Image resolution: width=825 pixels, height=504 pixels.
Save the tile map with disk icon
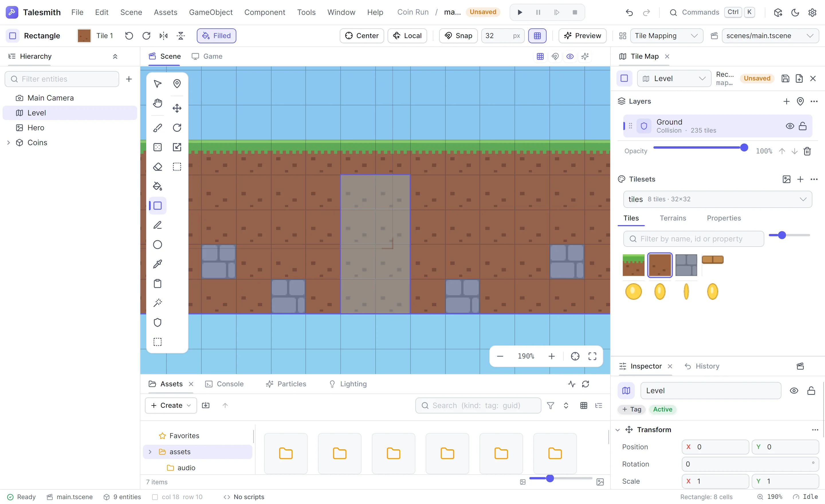[785, 79]
